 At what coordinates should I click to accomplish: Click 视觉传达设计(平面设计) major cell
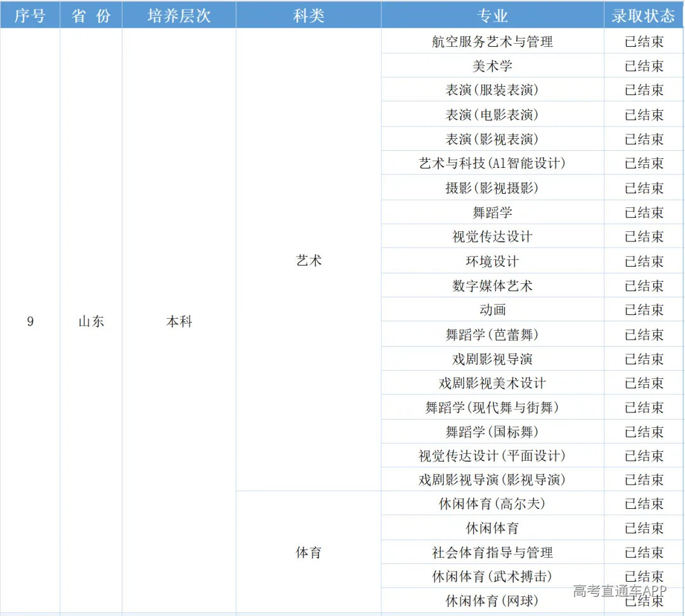coord(492,456)
